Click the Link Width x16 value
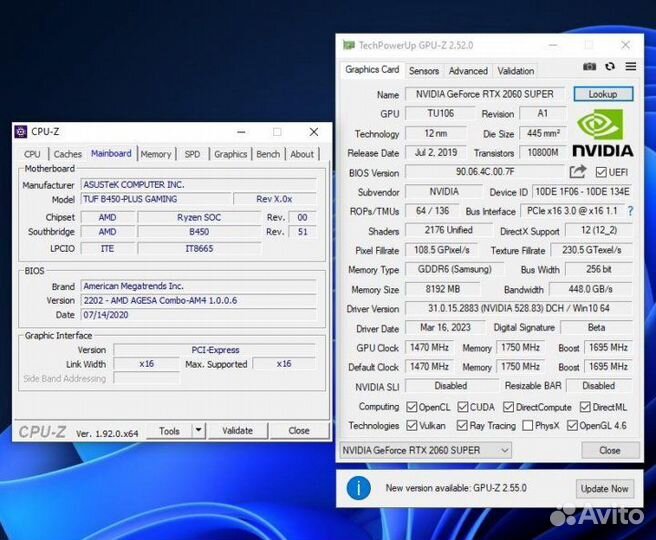 (146, 364)
